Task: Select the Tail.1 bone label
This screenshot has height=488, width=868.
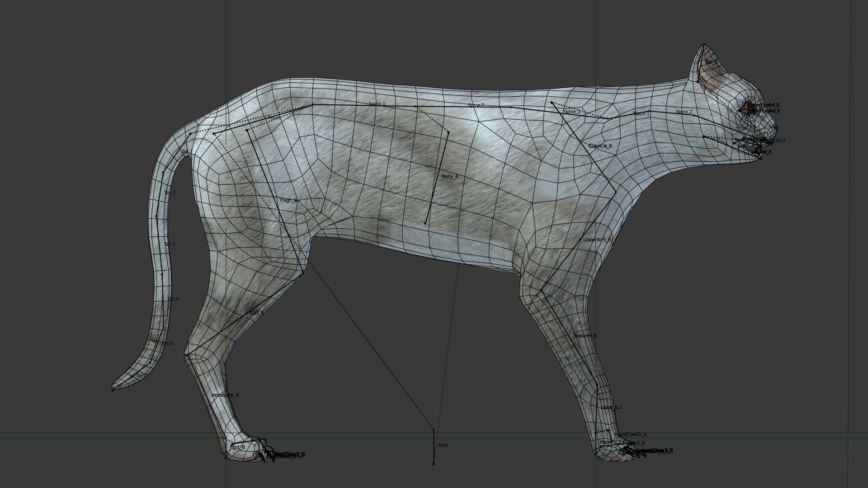Action: pos(187,152)
